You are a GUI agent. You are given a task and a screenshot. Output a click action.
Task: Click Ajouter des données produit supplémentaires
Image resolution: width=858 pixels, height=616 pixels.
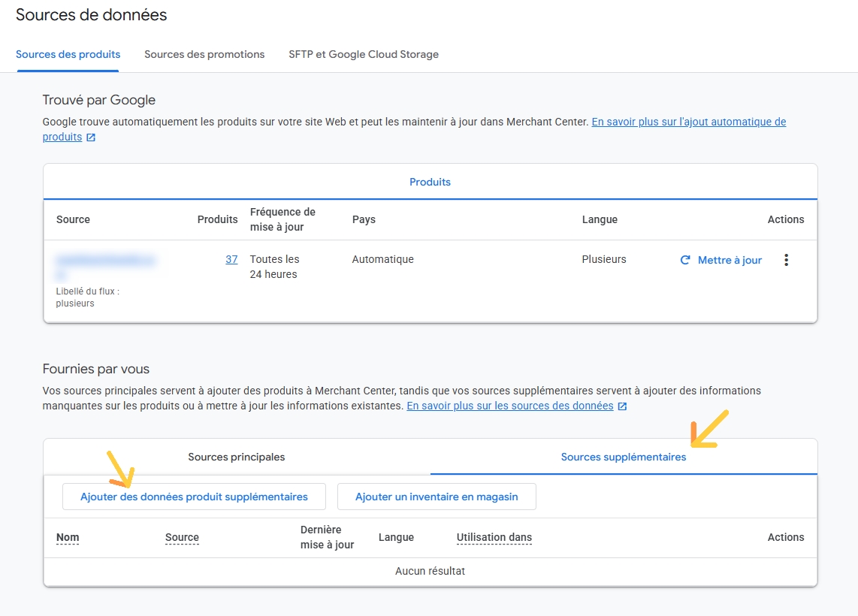click(x=194, y=496)
